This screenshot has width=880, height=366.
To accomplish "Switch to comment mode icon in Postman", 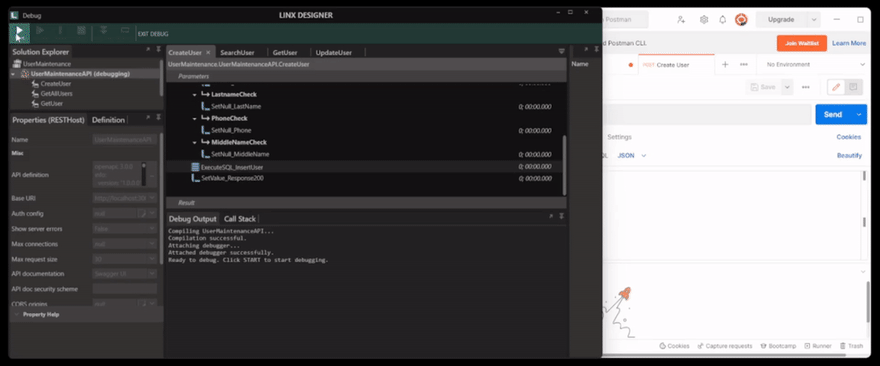I will (854, 87).
